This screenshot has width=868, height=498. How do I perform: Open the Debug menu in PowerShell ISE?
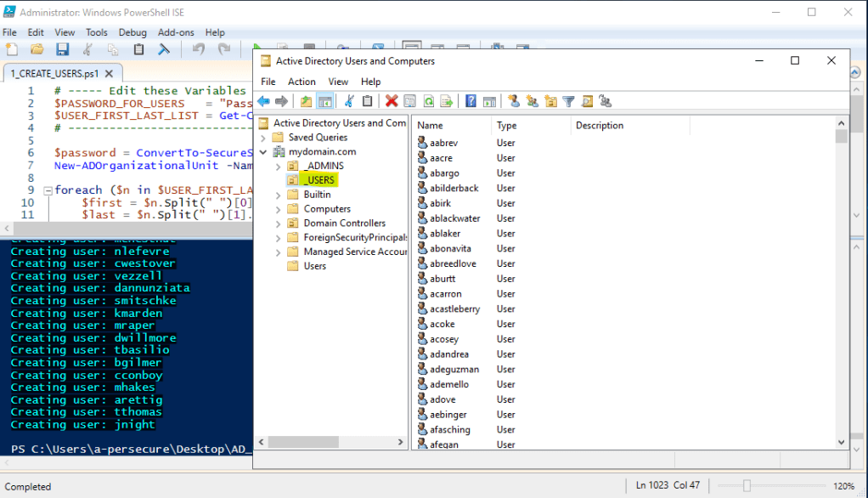coord(132,32)
